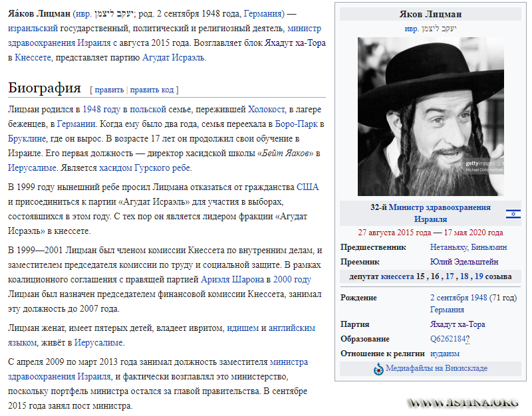
Task: Open the 'идишем' link
Action: click(x=243, y=328)
